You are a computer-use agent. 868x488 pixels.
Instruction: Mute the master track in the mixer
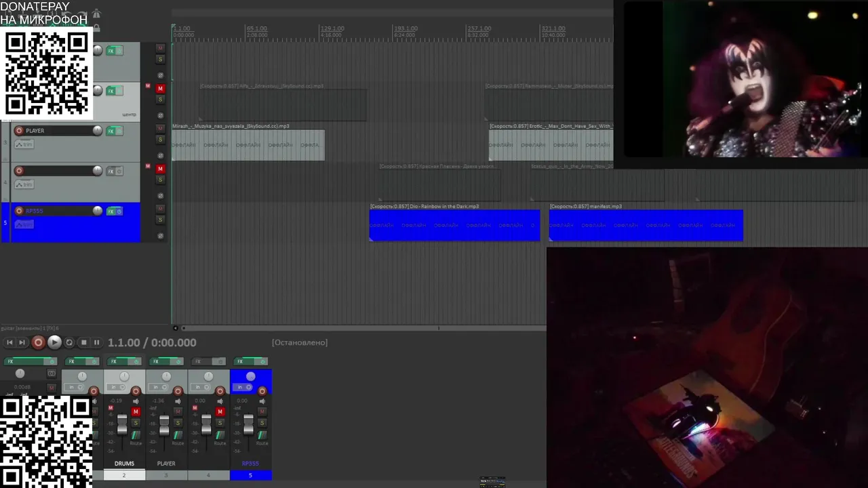(x=52, y=388)
